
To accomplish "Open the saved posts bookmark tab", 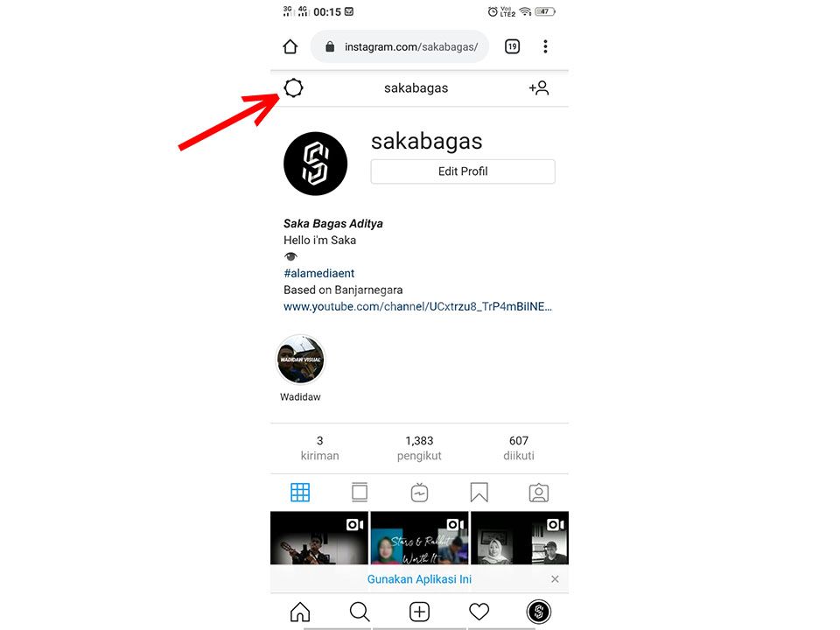I will click(479, 493).
